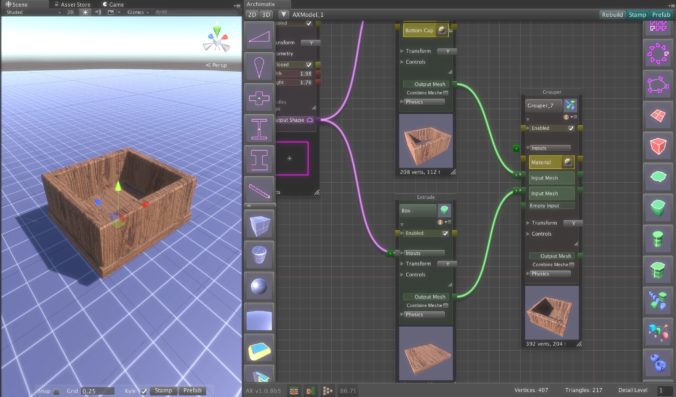Toggle Combine Meshes on Box node

point(446,306)
